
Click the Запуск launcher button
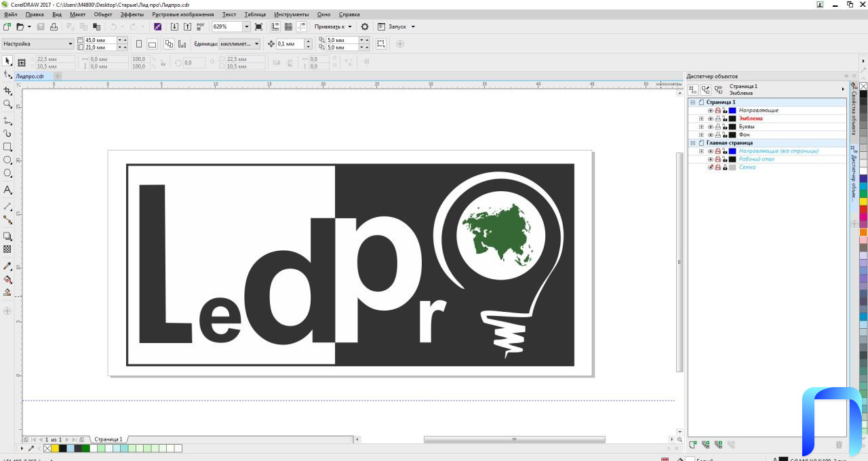tap(396, 26)
